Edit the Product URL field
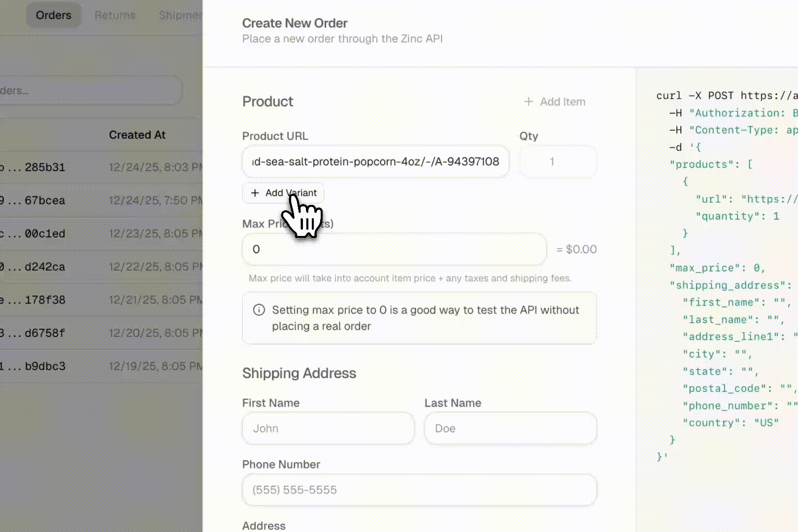Viewport: 798px width, 532px height. [x=375, y=162]
